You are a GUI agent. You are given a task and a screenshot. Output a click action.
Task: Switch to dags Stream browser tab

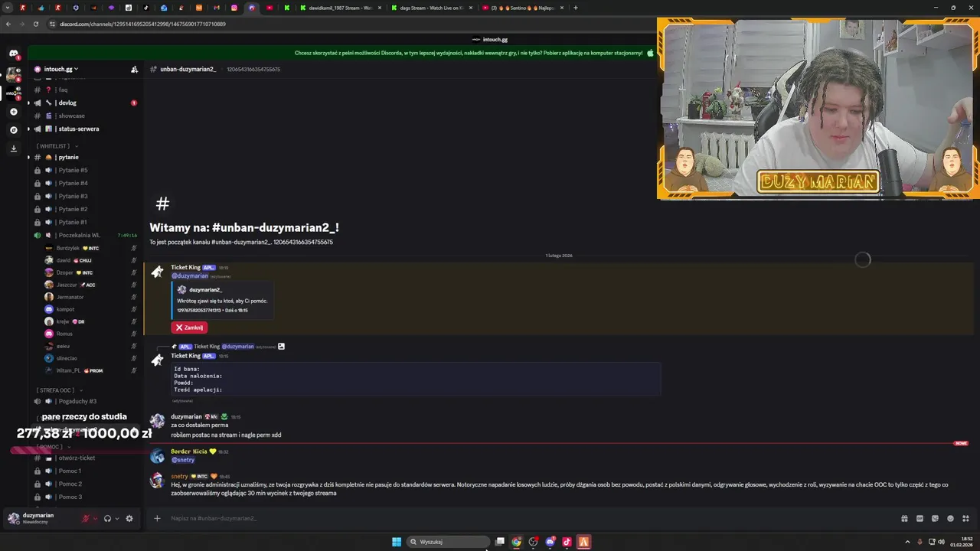click(432, 8)
